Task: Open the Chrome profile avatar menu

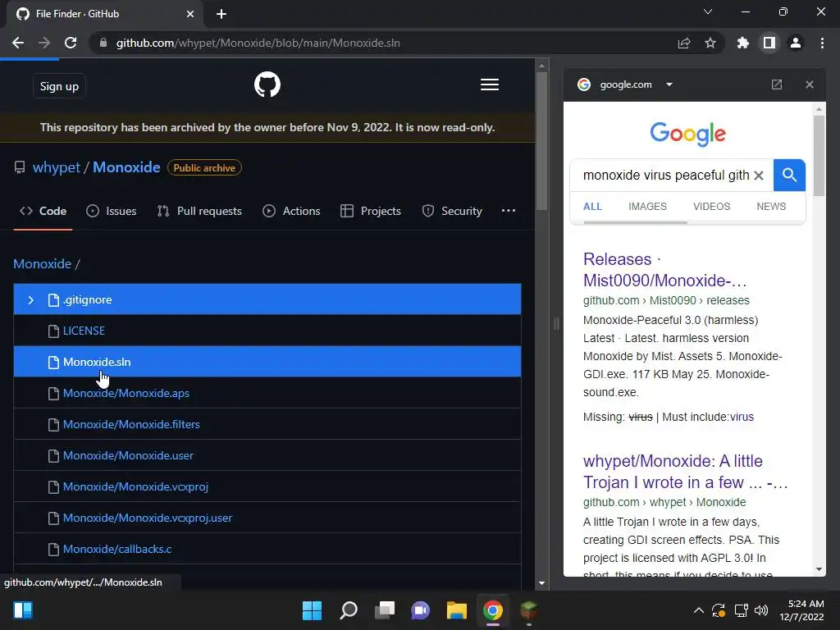Action: click(796, 43)
